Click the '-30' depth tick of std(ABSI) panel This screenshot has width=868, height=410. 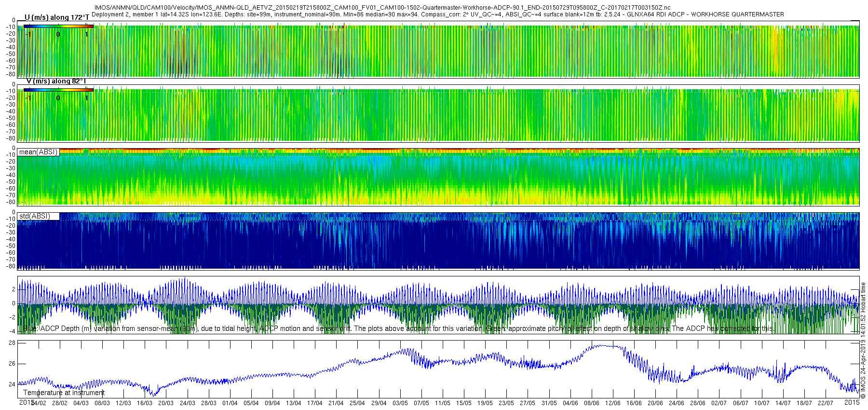[11, 232]
